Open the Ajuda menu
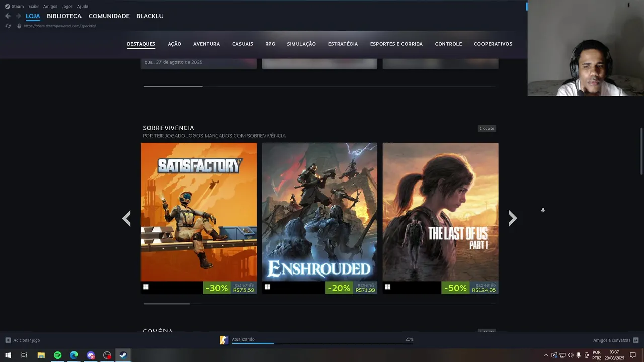Viewport: 644px width, 362px height. 83,6
